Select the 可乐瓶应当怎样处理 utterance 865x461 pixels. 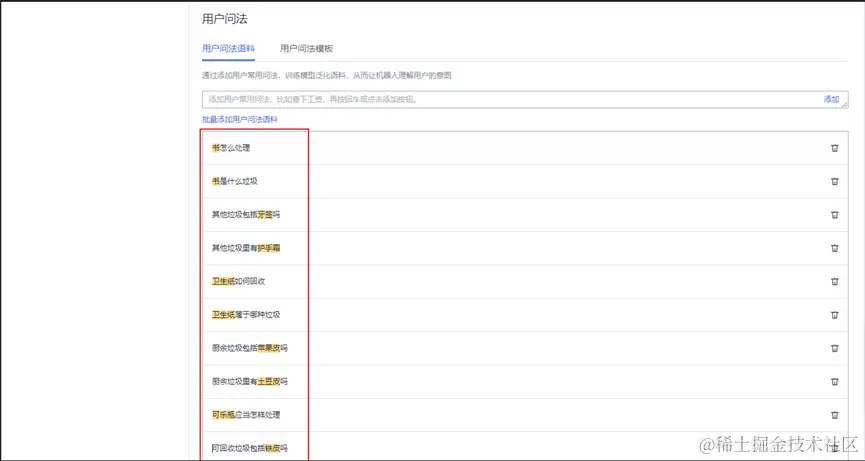pos(246,415)
